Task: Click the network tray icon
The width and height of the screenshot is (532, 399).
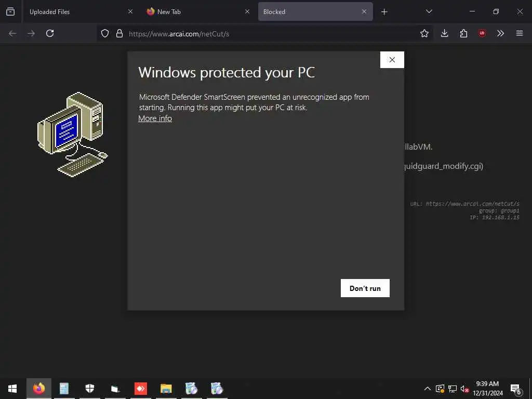Action: pyautogui.click(x=453, y=389)
